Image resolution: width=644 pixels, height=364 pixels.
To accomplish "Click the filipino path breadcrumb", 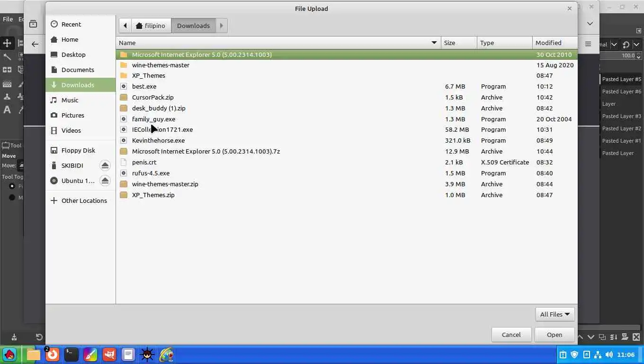I will click(x=151, y=26).
